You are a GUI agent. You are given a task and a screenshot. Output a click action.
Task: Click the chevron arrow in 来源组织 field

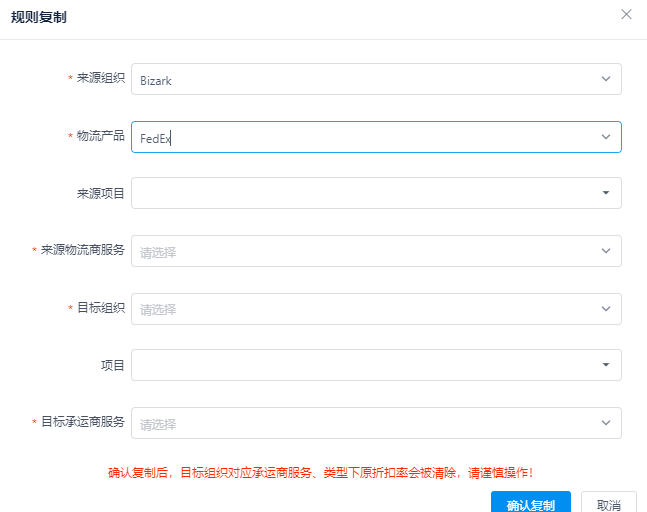[606, 79]
